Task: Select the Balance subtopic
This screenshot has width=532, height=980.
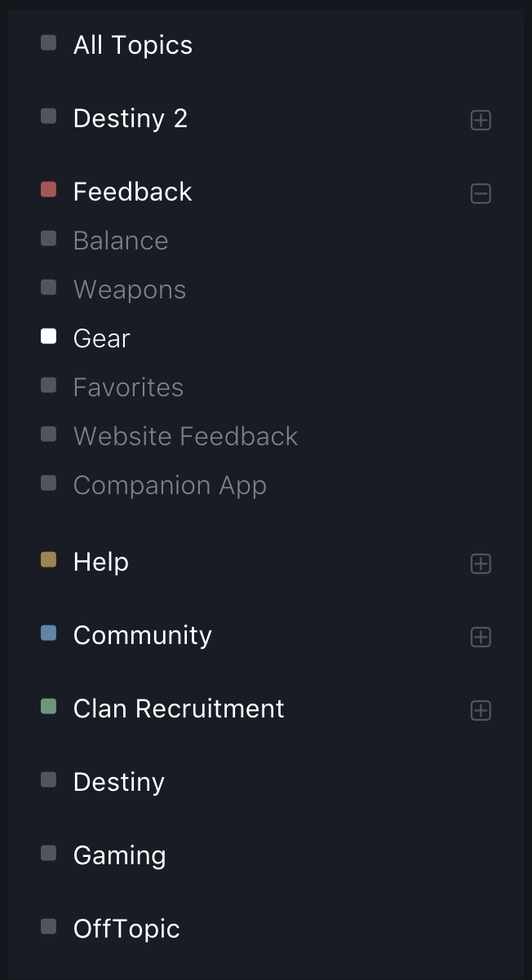Action: click(121, 241)
